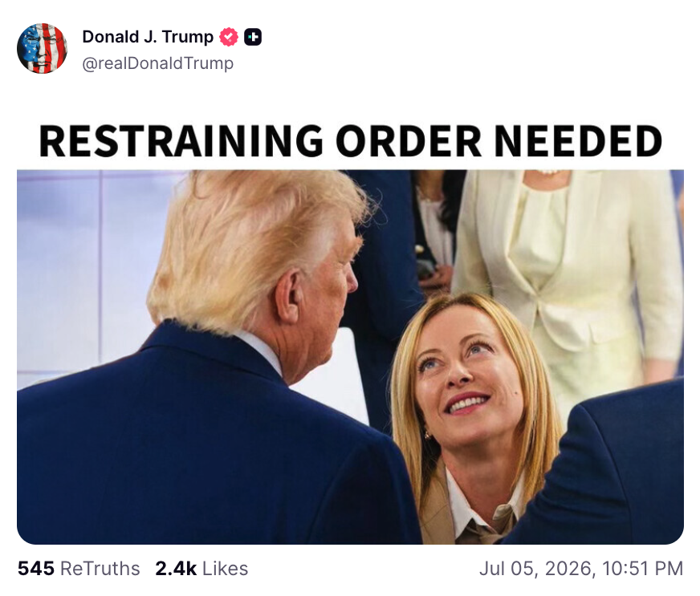Select the RESTRAINING ORDER NEEDED headline
The image size is (700, 596).
[351, 141]
